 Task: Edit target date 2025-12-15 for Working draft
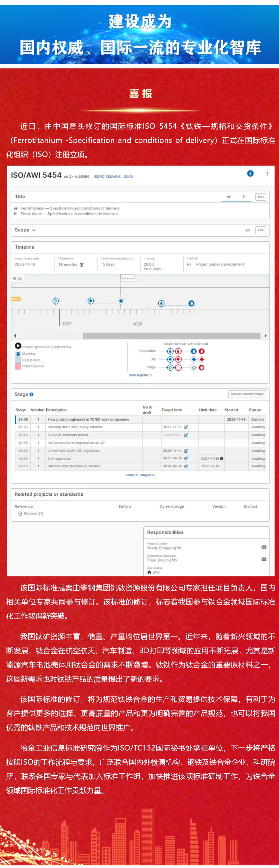point(186,427)
